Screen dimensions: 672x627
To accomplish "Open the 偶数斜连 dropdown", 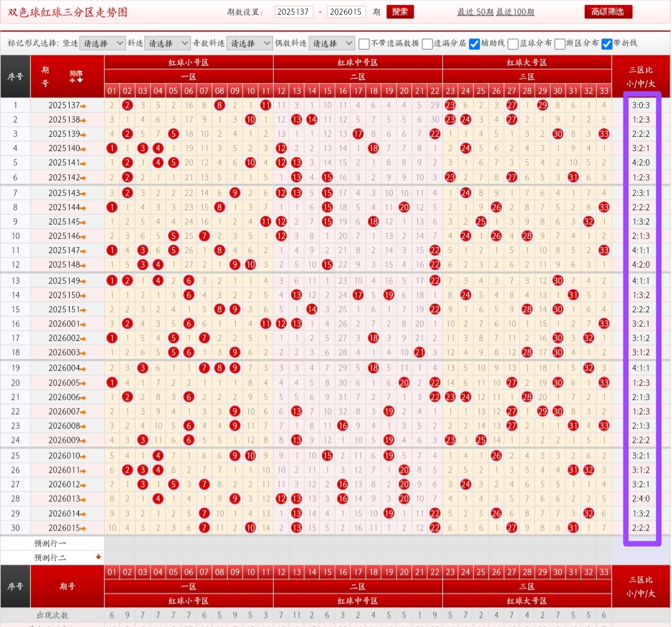I will [331, 44].
